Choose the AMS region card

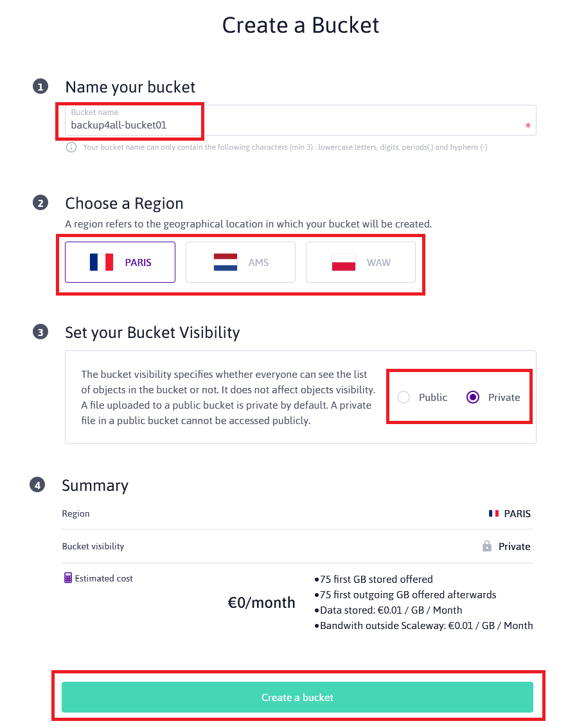pos(240,262)
